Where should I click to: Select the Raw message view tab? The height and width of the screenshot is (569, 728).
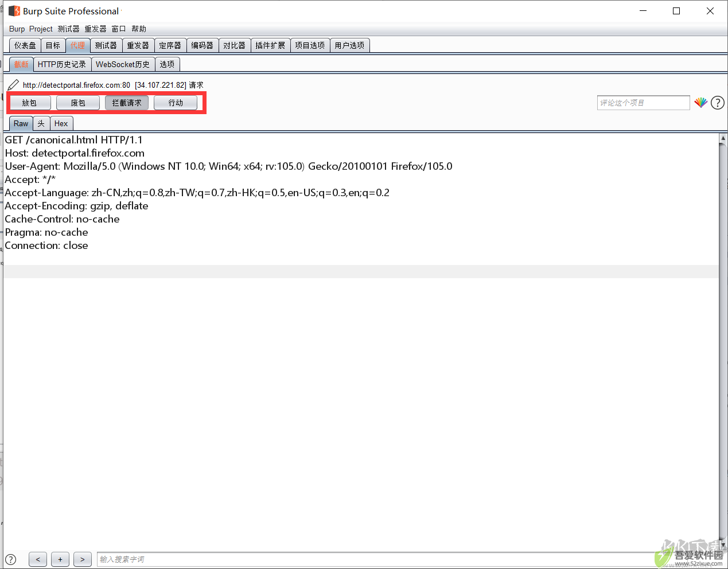[x=21, y=123]
